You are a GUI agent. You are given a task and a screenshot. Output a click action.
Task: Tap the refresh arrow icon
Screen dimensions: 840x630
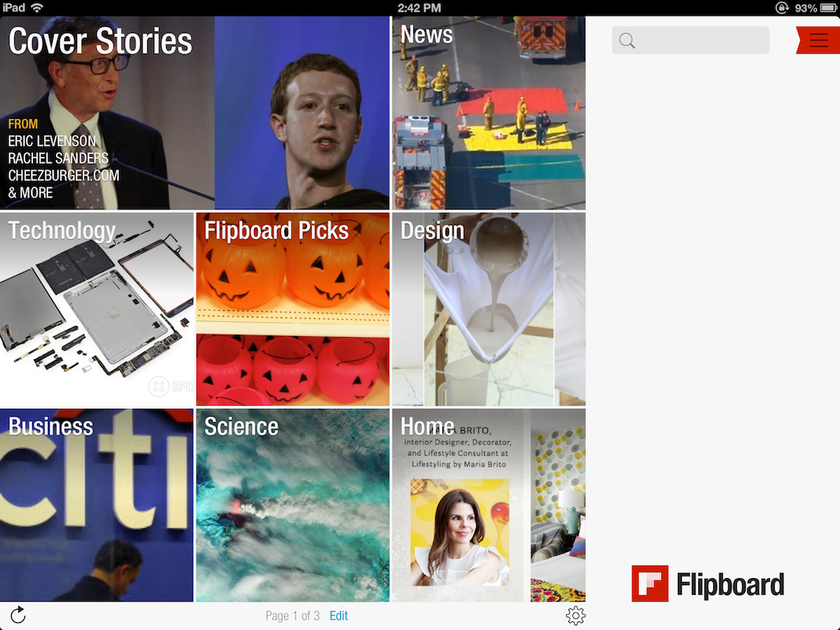pos(17,615)
